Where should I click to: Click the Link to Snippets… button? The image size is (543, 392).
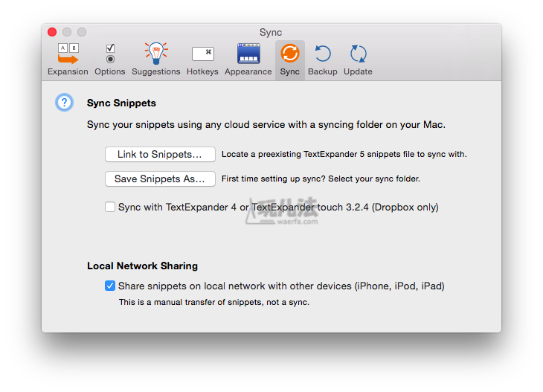(x=160, y=154)
